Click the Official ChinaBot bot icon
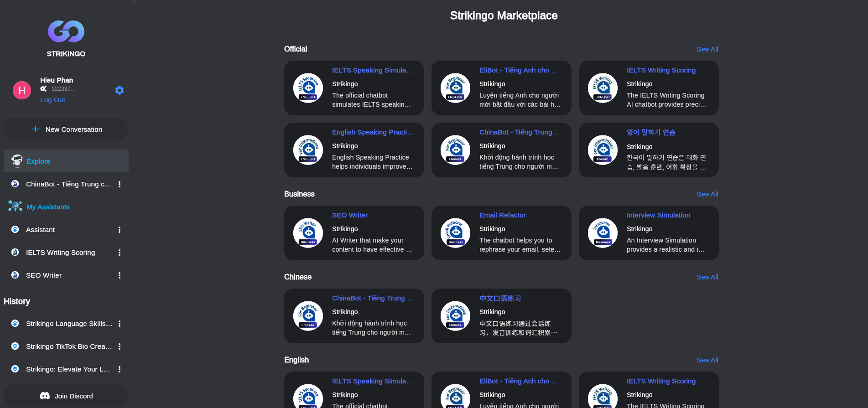The width and height of the screenshot is (868, 408). [455, 150]
